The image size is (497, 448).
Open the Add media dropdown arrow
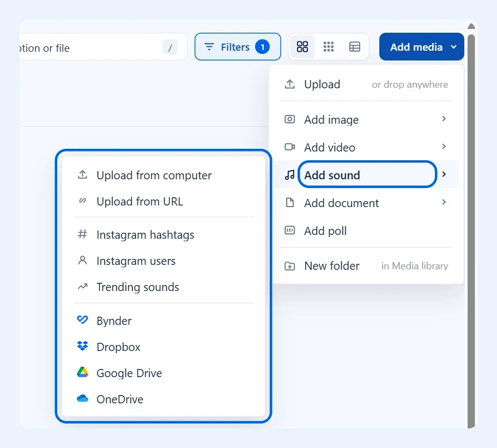(x=453, y=47)
